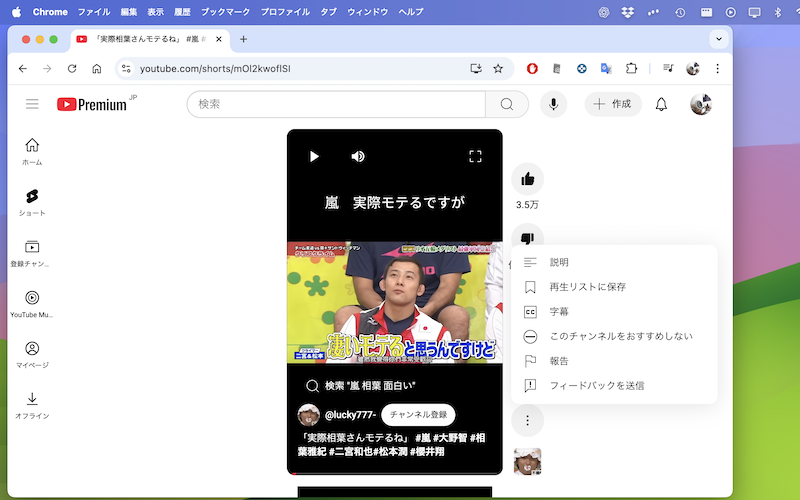Screen dimensions: 800x500
Task: Click hashtag #二宮和也 in description
Action: point(351,452)
